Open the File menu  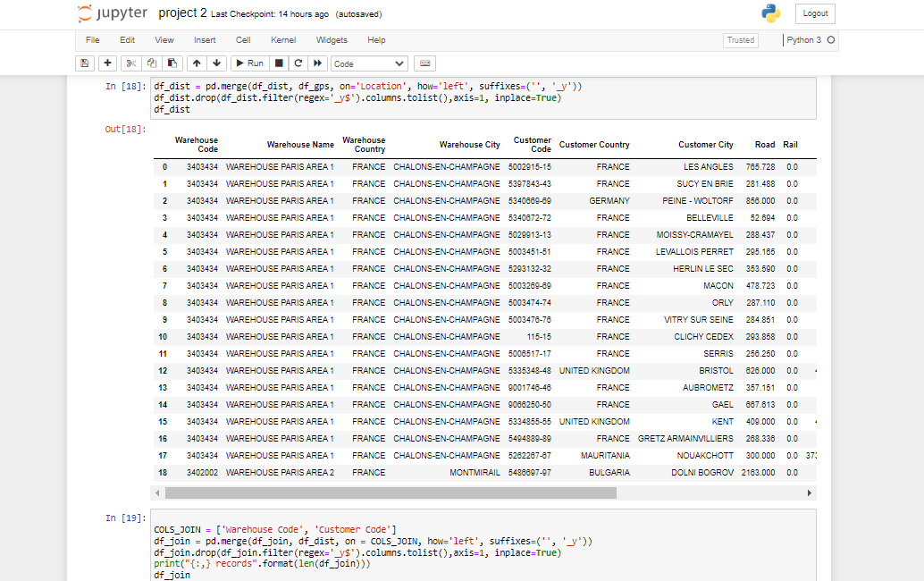(x=93, y=40)
